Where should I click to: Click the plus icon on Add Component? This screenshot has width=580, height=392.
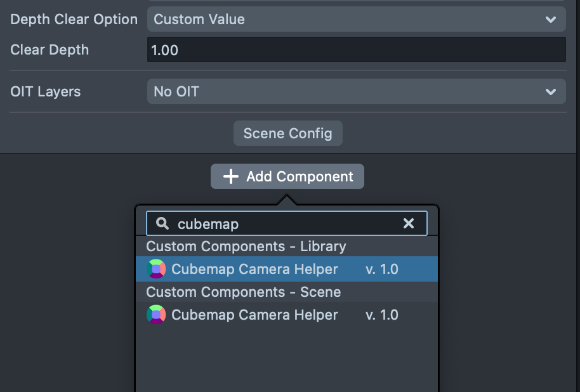click(231, 176)
